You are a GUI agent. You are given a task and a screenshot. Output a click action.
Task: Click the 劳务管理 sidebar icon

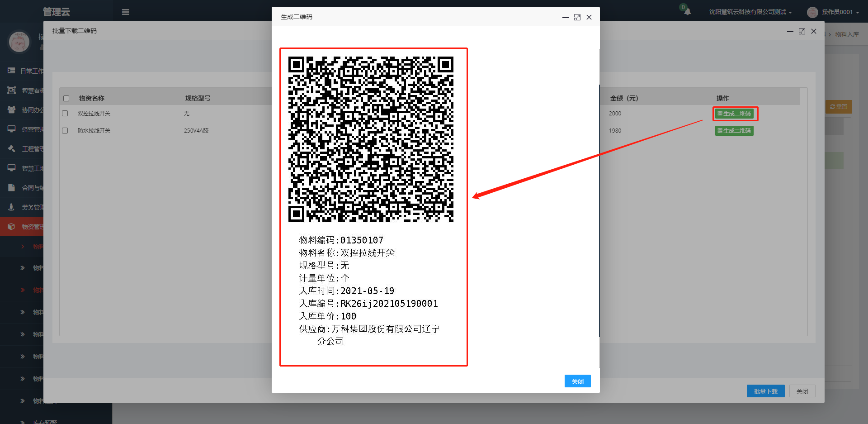[11, 207]
